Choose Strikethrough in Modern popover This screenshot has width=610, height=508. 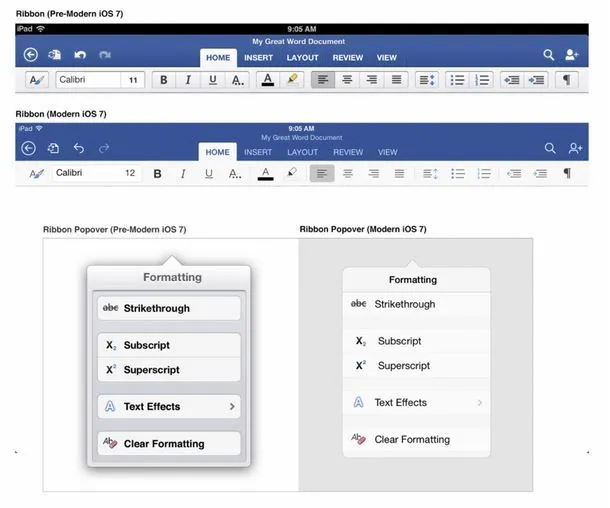point(416,305)
